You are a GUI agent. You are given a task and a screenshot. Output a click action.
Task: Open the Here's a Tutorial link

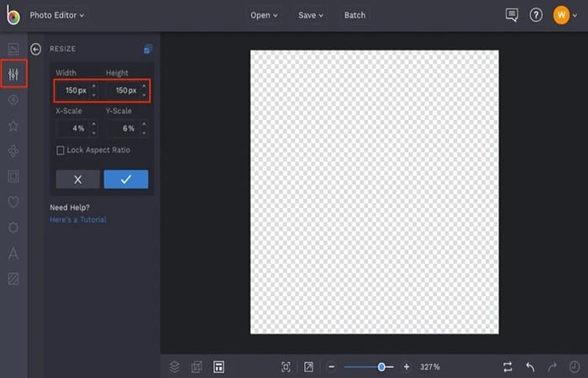78,220
